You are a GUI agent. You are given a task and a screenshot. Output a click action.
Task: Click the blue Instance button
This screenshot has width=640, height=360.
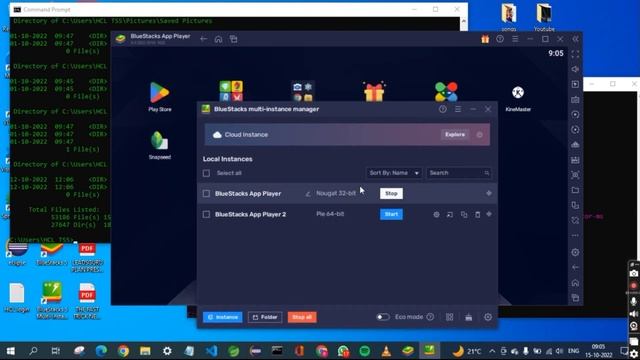pos(223,317)
